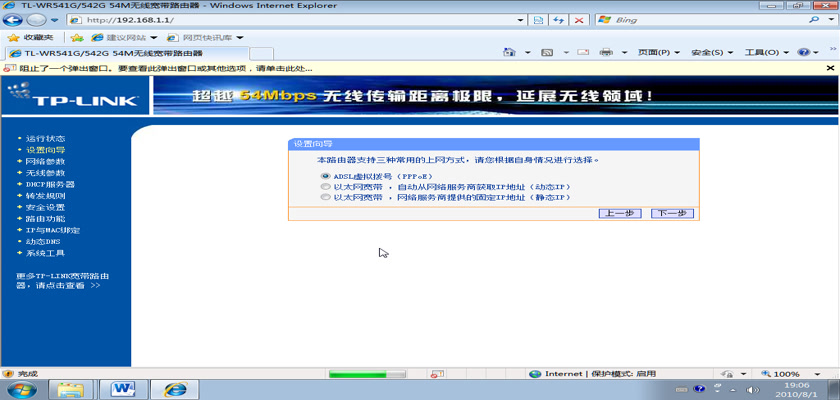The width and height of the screenshot is (840, 400).
Task: Open Word from the Windows taskbar
Action: click(126, 388)
